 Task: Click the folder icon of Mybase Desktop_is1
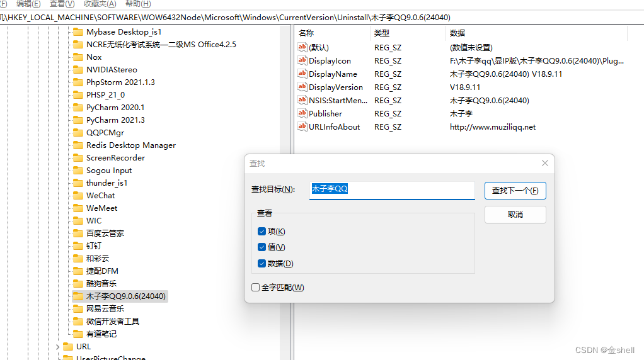pos(78,32)
